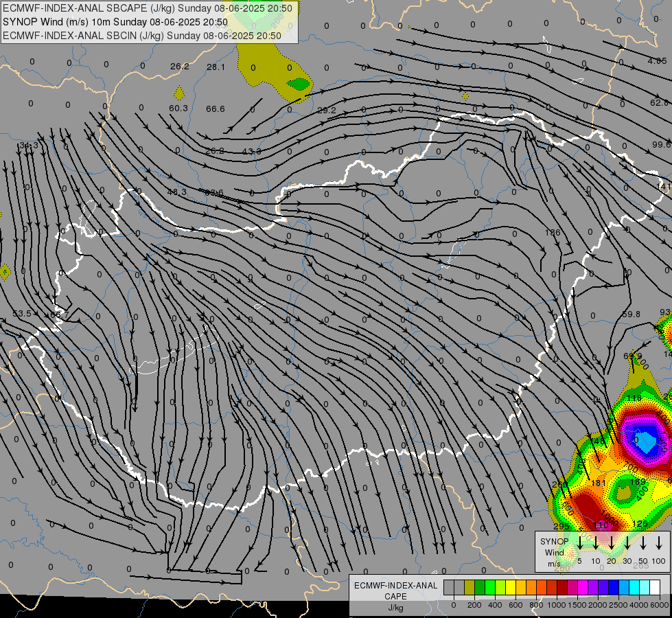
Task: Click the wind arrow above legend value 100
Action: (x=659, y=543)
